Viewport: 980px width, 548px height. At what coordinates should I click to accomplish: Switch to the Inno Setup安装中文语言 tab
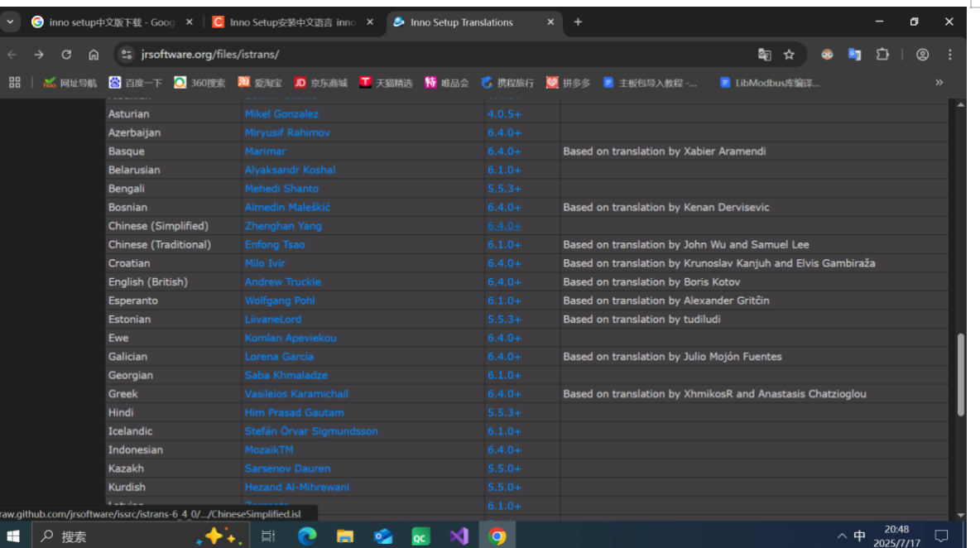tap(292, 22)
